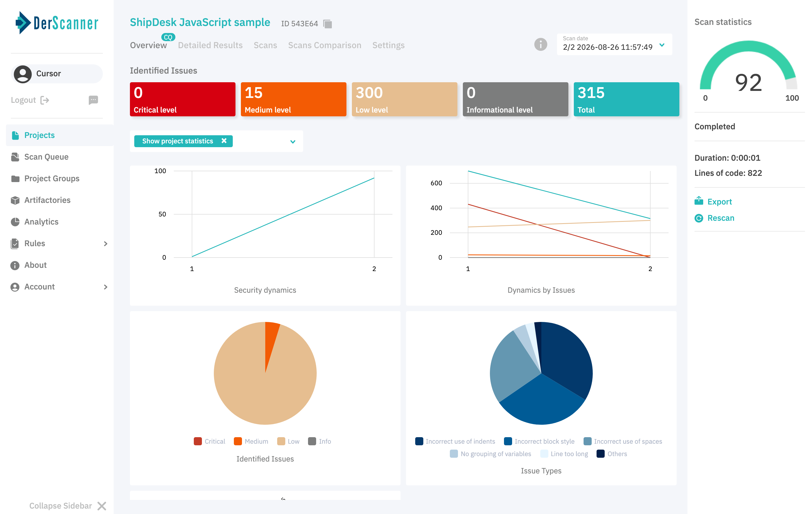Click the Critical level card showing 0
Viewport: 812px width, 514px height.
tap(182, 99)
